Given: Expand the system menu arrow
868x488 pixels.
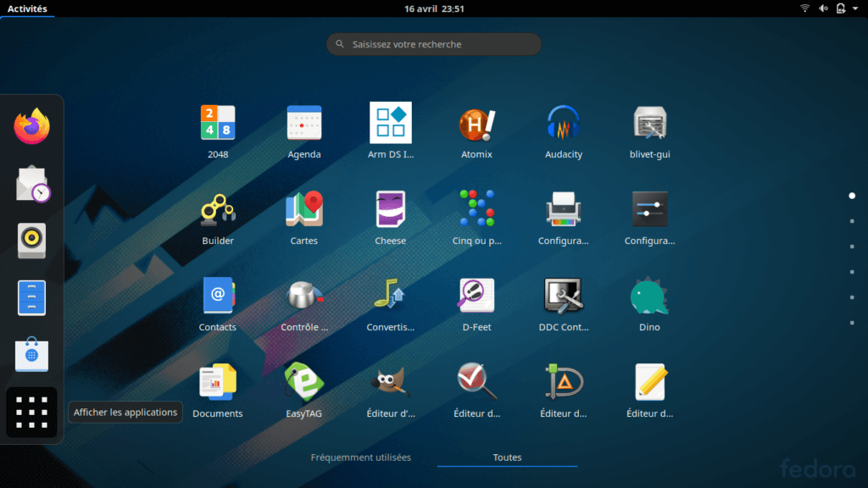Looking at the screenshot, I should point(855,8).
